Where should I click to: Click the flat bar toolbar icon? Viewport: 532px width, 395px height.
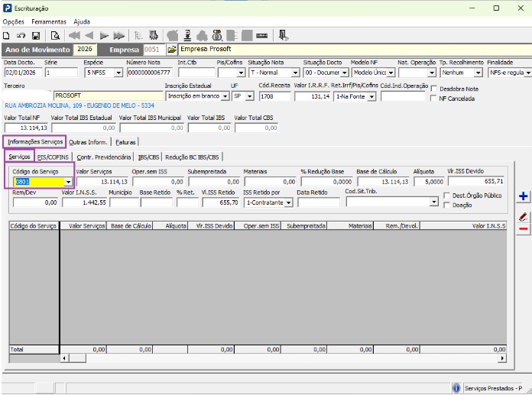click(x=261, y=35)
